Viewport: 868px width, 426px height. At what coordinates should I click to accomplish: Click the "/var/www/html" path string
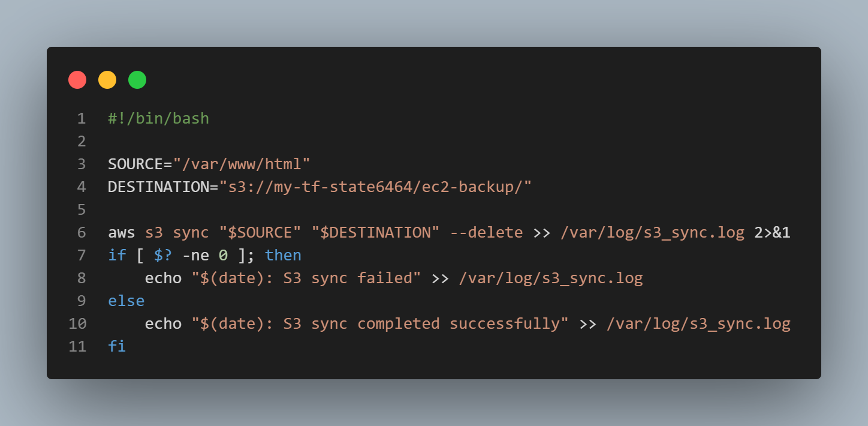coord(242,164)
